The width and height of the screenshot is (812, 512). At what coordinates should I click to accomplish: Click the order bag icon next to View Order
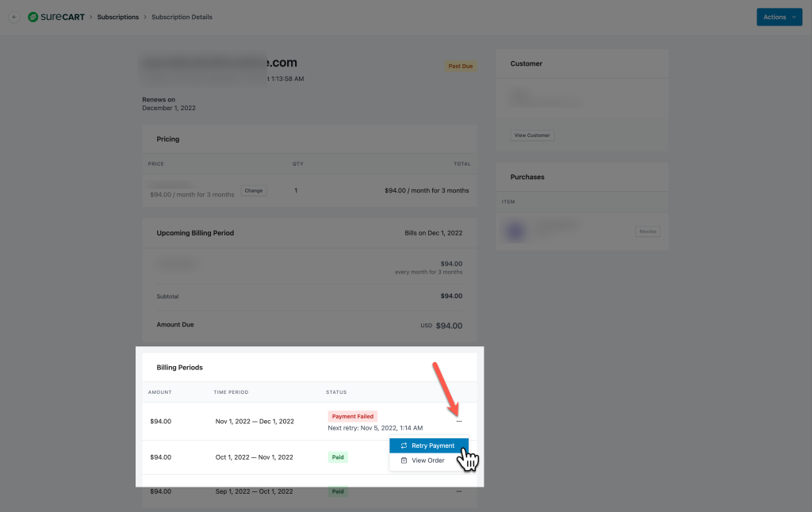pos(403,460)
